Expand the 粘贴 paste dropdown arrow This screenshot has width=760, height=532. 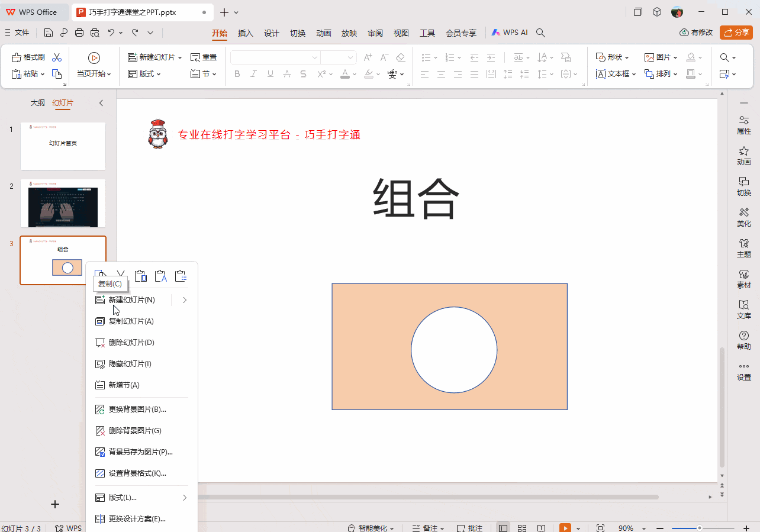[x=43, y=75]
